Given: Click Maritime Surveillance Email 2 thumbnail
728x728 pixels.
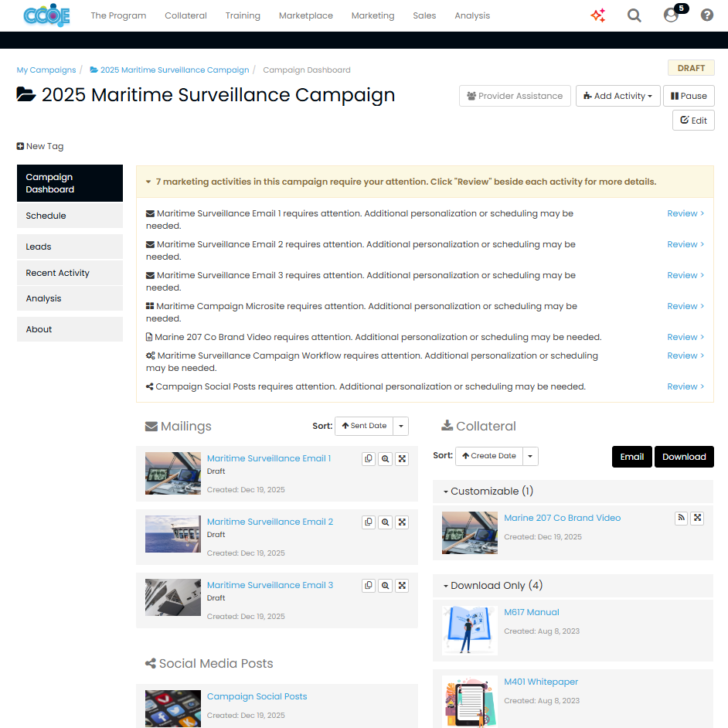Looking at the screenshot, I should pyautogui.click(x=173, y=534).
